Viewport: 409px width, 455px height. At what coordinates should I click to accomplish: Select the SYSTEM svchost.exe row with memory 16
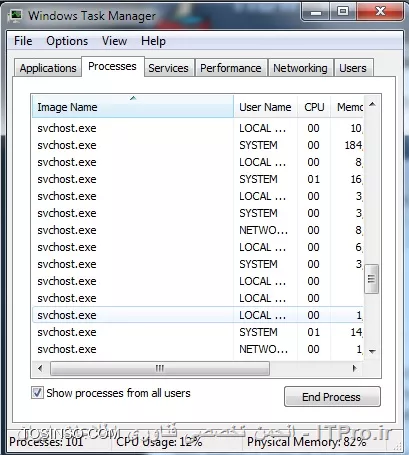click(x=197, y=179)
